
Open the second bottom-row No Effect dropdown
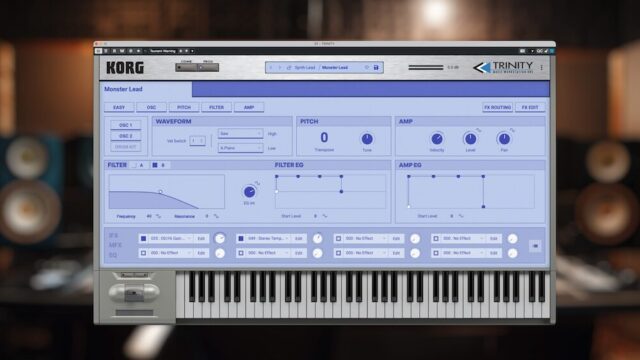[x=268, y=253]
